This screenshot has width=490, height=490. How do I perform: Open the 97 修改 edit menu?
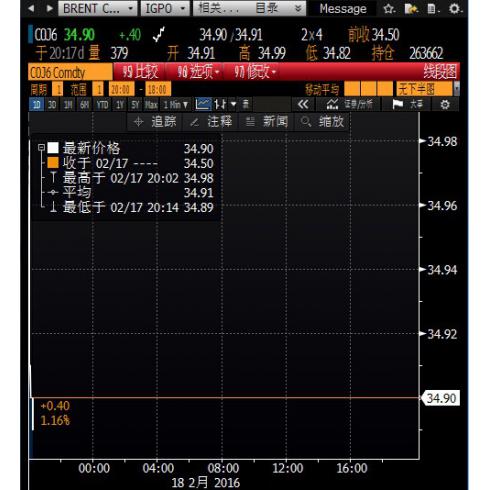255,72
